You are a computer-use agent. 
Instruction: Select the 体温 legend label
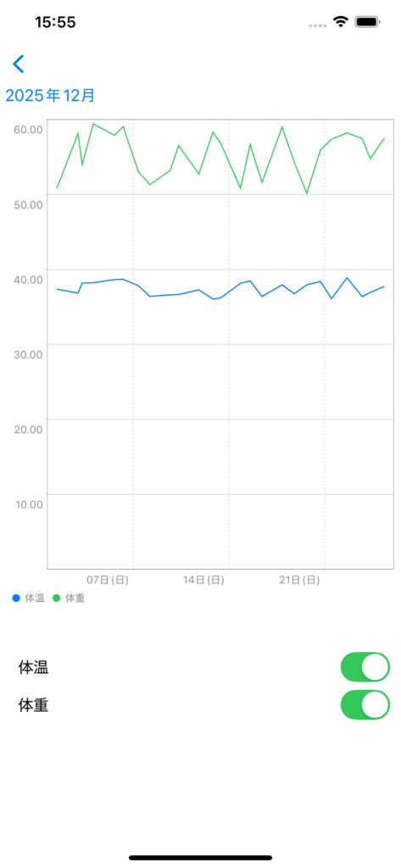[35, 598]
